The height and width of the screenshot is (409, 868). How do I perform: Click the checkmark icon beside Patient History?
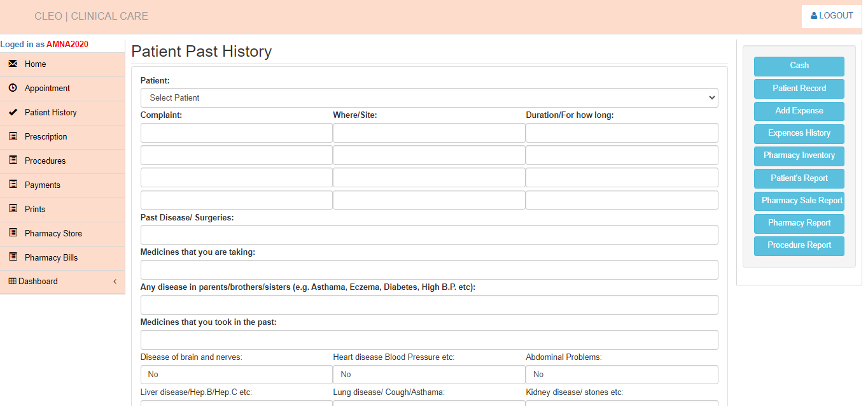click(13, 112)
